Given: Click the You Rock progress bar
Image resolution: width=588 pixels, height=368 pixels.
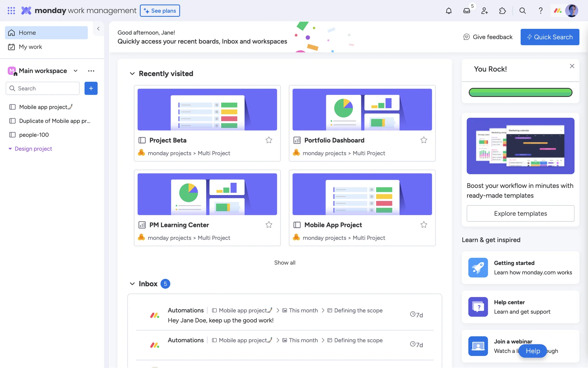Looking at the screenshot, I should coord(520,92).
